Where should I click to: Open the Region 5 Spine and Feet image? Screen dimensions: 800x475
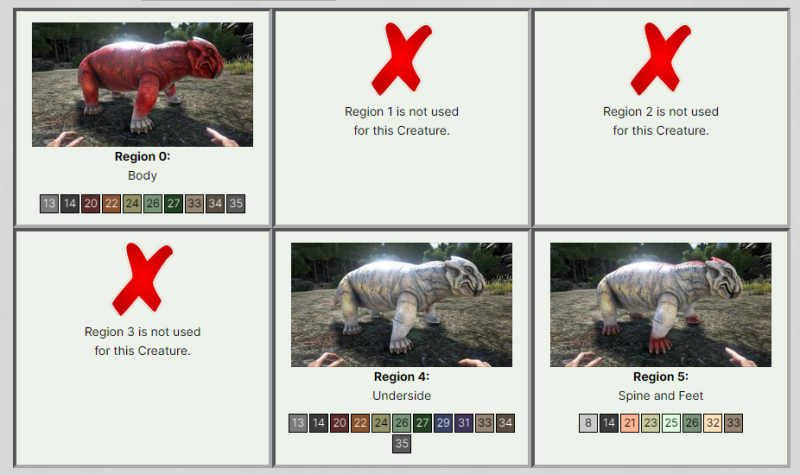[x=661, y=305]
